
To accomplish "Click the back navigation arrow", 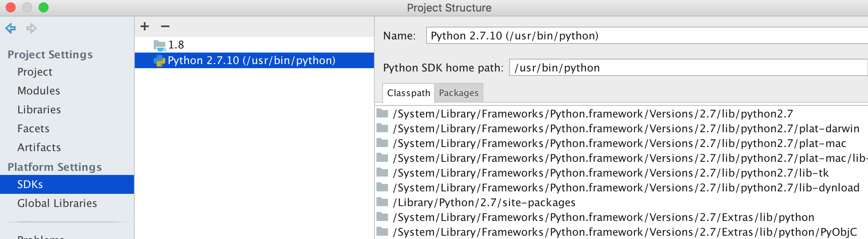I will click(11, 28).
